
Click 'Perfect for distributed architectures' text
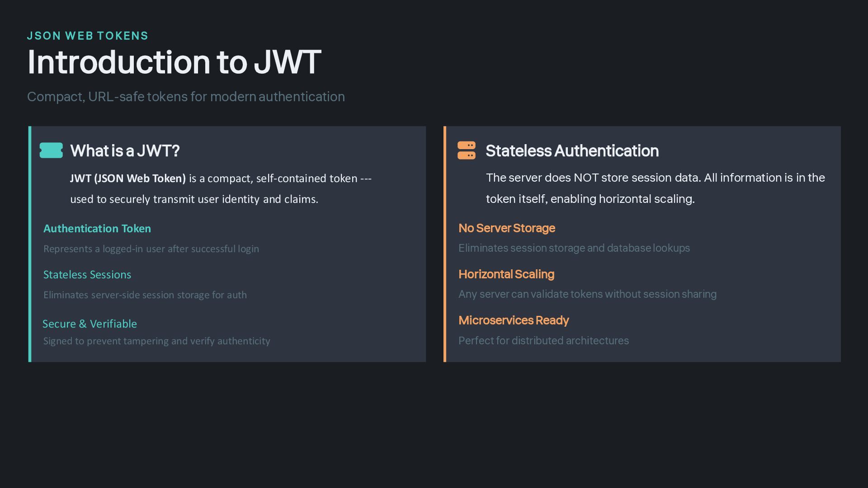(x=543, y=341)
